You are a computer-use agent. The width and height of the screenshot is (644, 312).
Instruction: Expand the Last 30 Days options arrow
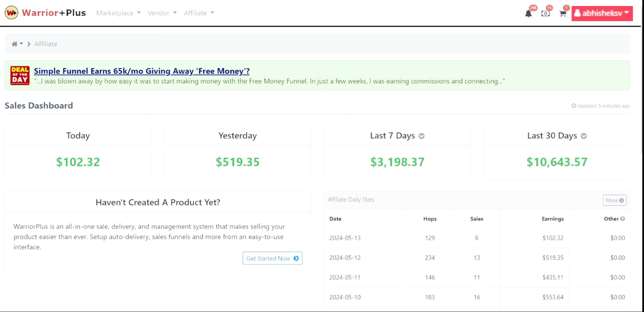[584, 136]
